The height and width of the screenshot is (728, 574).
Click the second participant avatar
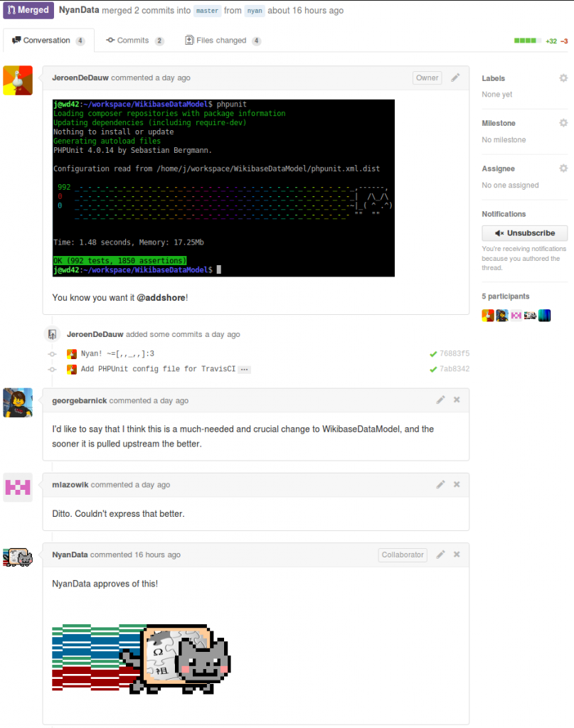(502, 316)
